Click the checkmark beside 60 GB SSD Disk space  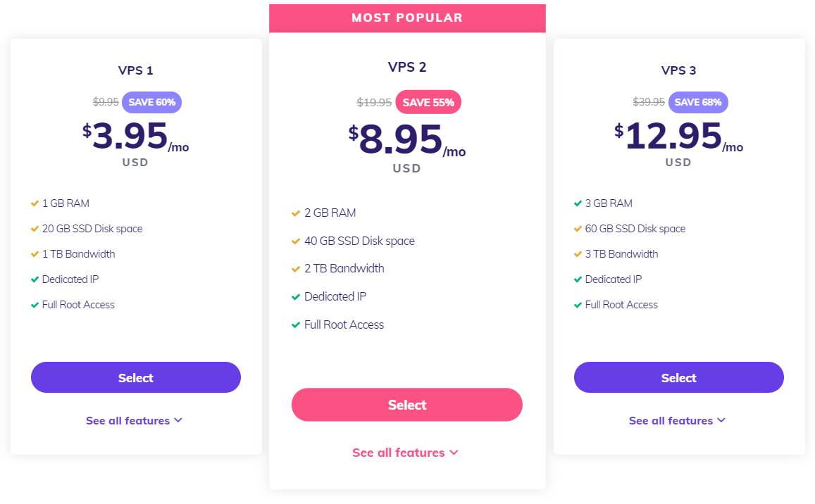[x=577, y=228]
